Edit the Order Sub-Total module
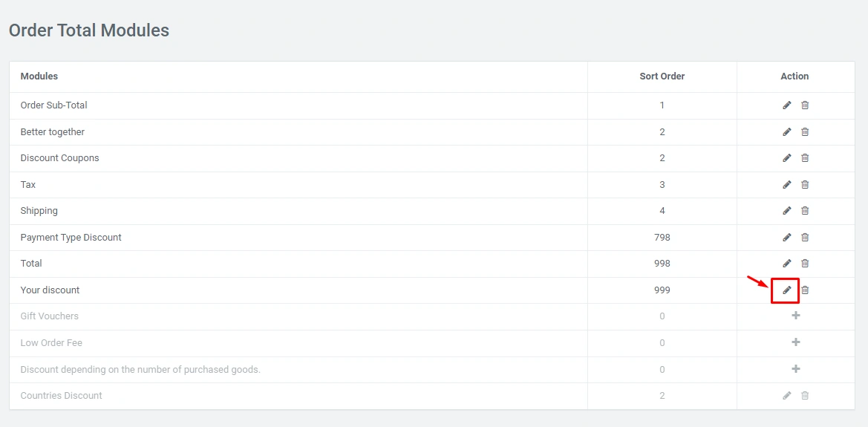 click(x=787, y=105)
